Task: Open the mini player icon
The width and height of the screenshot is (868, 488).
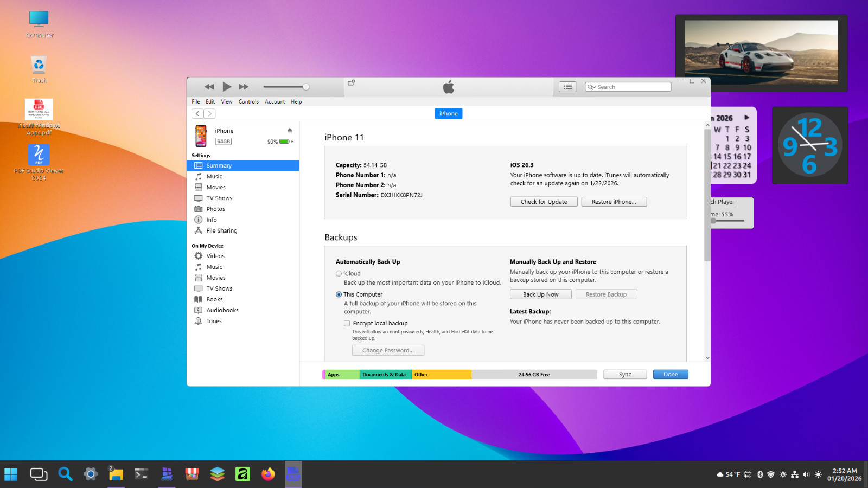Action: (351, 82)
